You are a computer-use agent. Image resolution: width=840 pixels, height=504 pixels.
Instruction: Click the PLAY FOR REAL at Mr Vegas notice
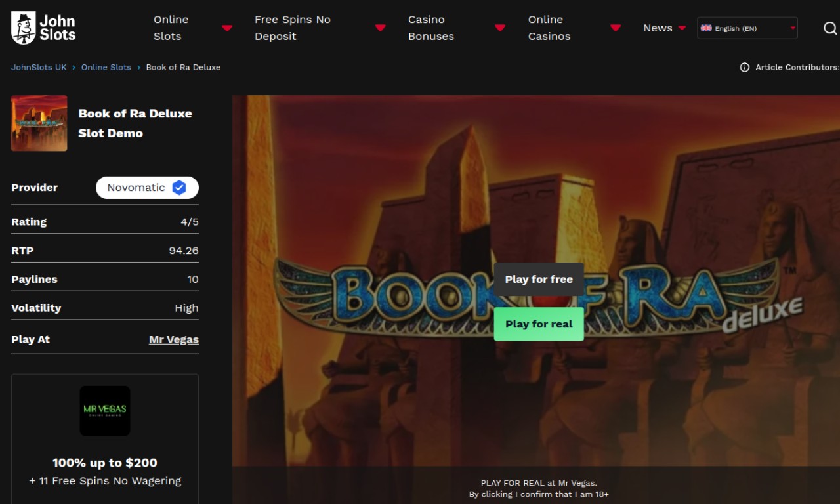[539, 483]
